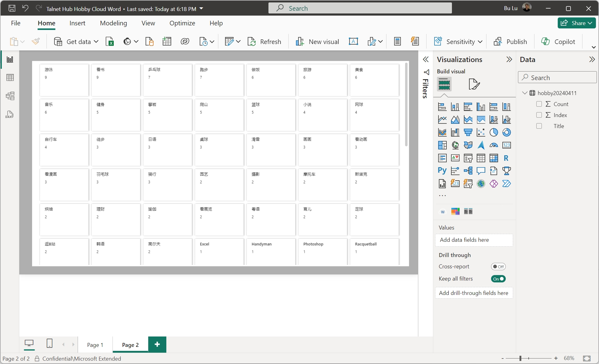Turn off Keep all filters toggle

pos(498,279)
